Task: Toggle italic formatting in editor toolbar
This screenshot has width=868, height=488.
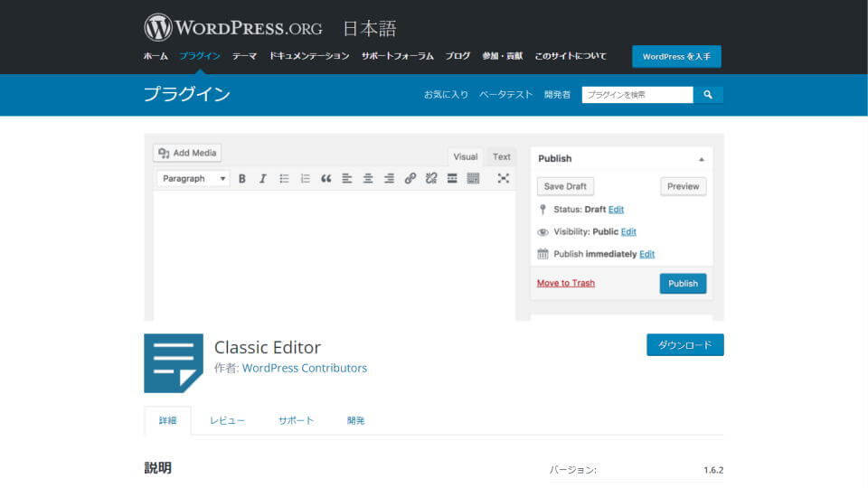Action: pos(263,179)
